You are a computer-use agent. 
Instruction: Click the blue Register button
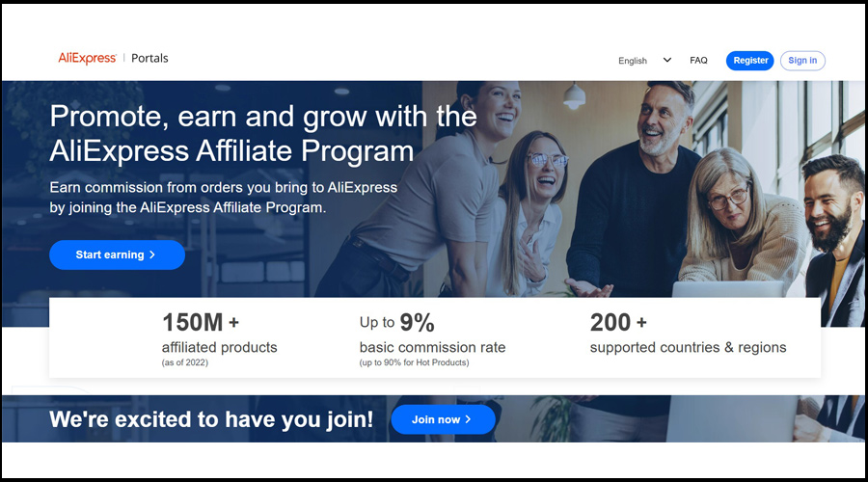(x=749, y=61)
